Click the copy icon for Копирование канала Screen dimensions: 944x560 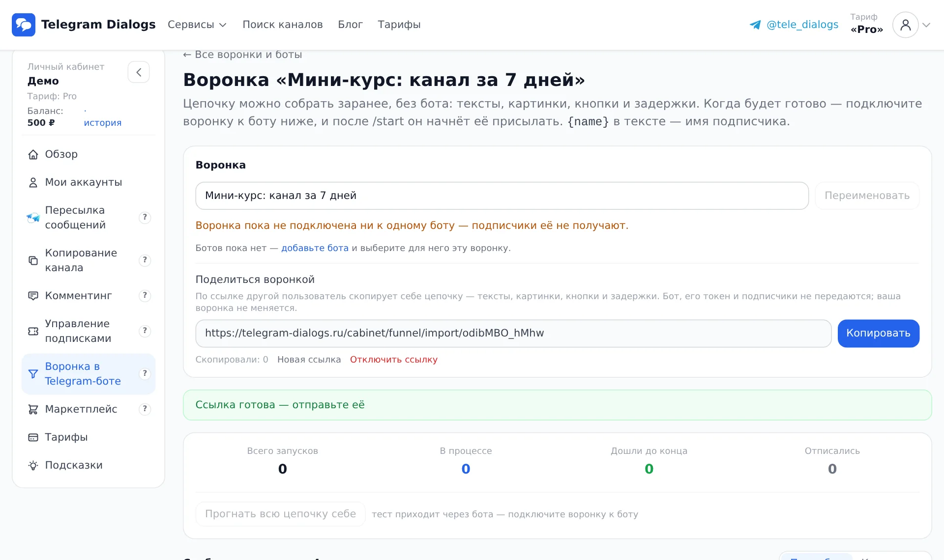click(x=33, y=260)
